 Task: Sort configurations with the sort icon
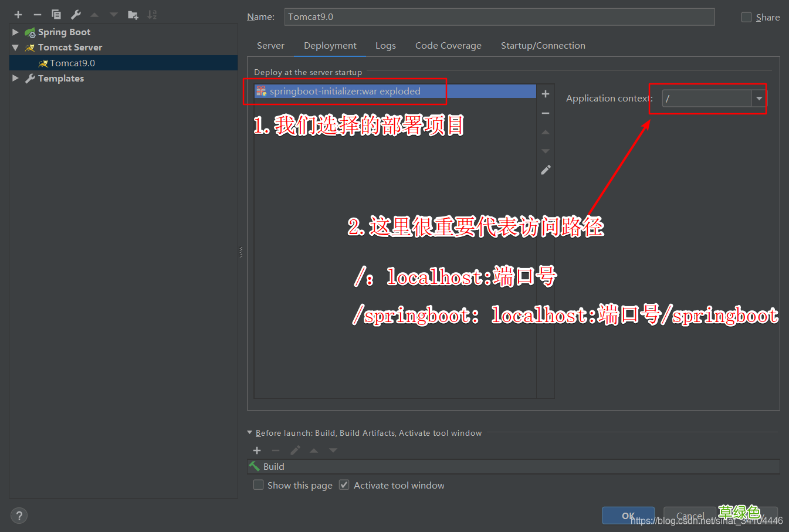[151, 14]
